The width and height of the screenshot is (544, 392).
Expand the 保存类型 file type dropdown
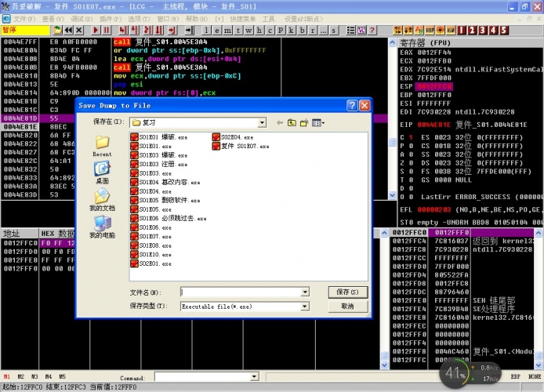pyautogui.click(x=304, y=307)
